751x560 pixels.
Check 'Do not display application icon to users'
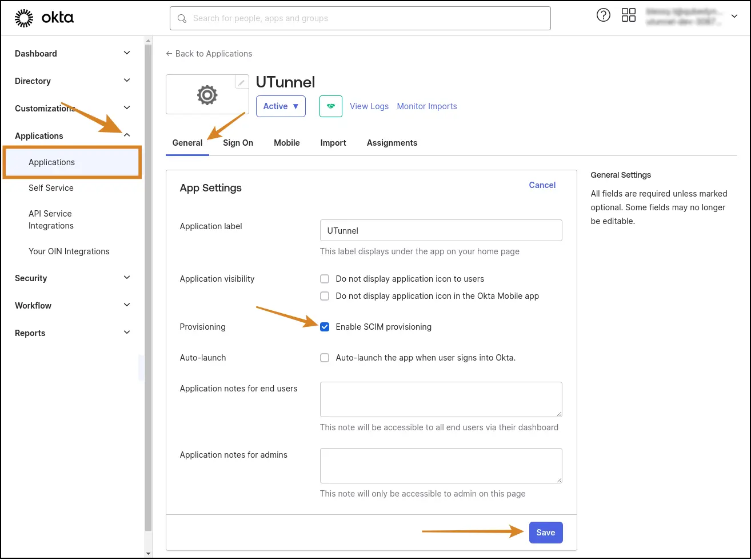coord(325,279)
